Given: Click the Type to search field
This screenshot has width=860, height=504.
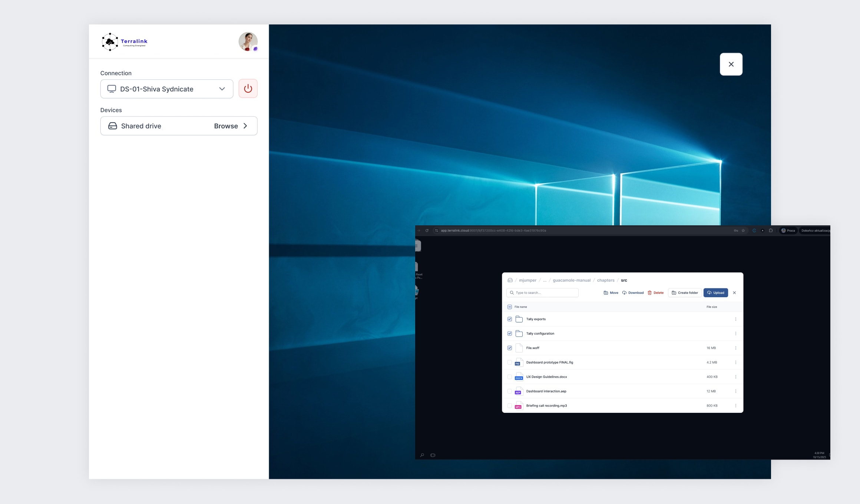Looking at the screenshot, I should click(542, 293).
